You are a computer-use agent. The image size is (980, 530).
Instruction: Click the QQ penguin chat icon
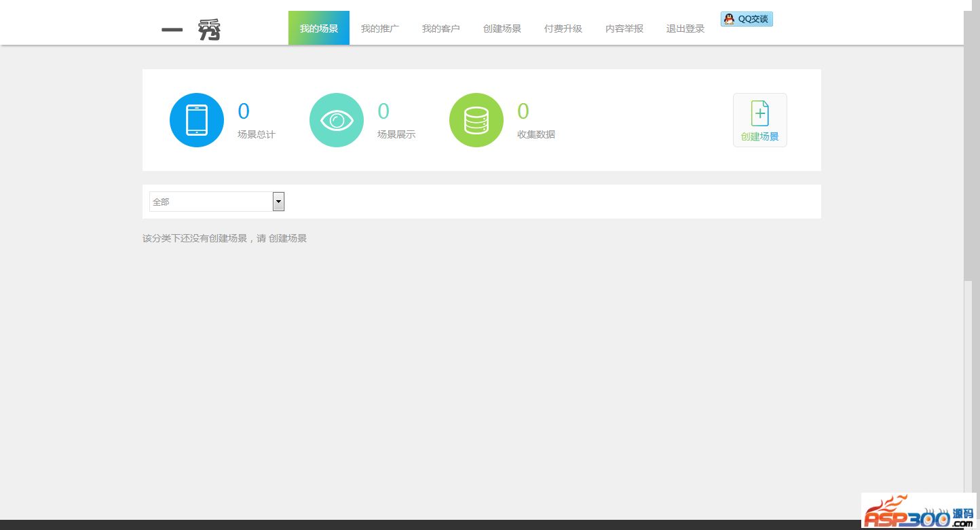(x=729, y=19)
